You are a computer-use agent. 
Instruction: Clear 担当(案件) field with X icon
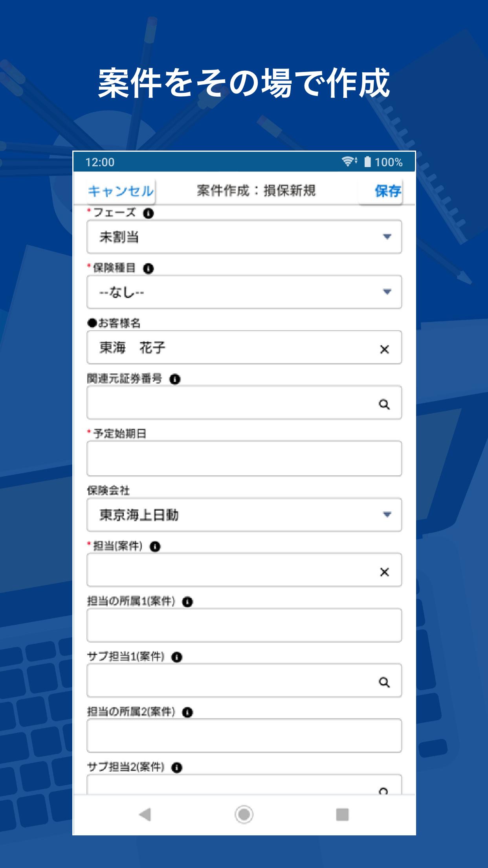[384, 572]
